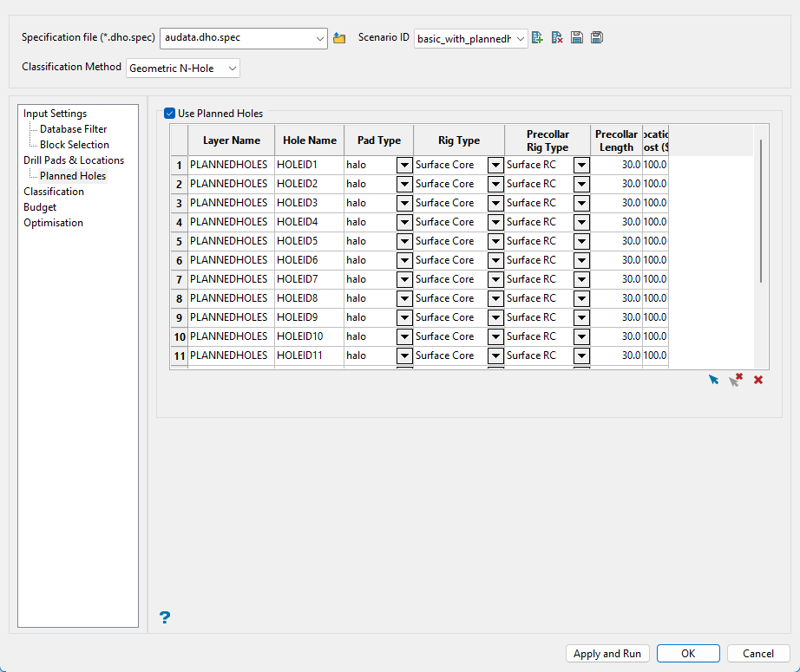Click the red X delete rows icon
800x672 pixels.
click(758, 380)
